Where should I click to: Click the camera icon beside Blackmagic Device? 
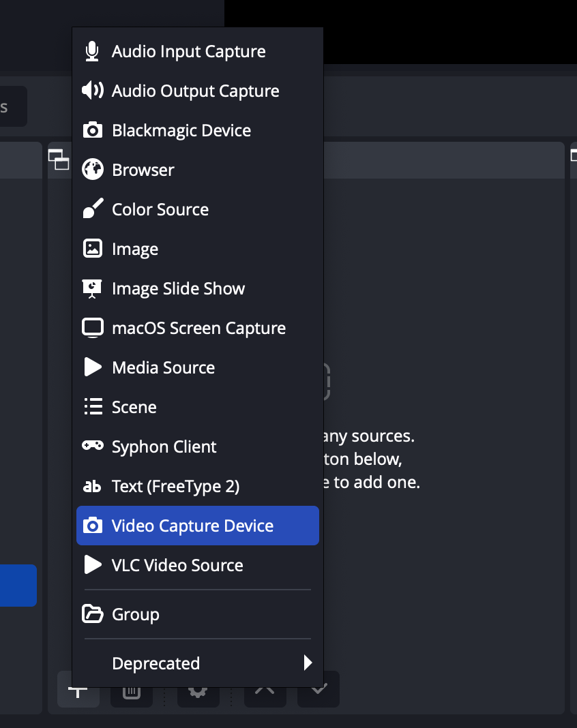[x=93, y=130]
